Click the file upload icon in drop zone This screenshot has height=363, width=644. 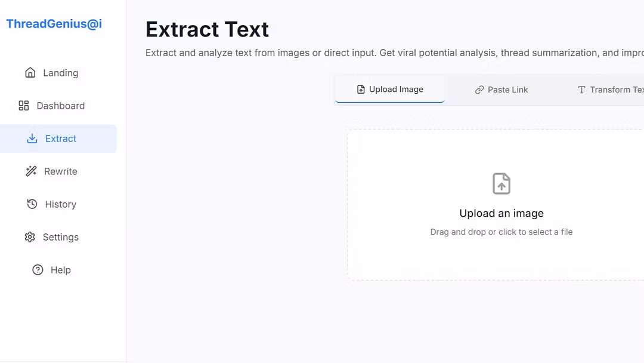(x=501, y=183)
